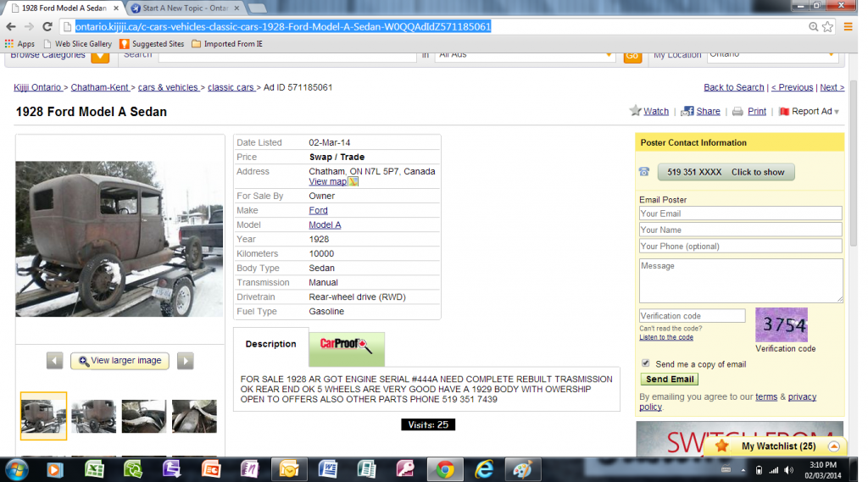Reveal phone number with Click to show

coord(726,172)
